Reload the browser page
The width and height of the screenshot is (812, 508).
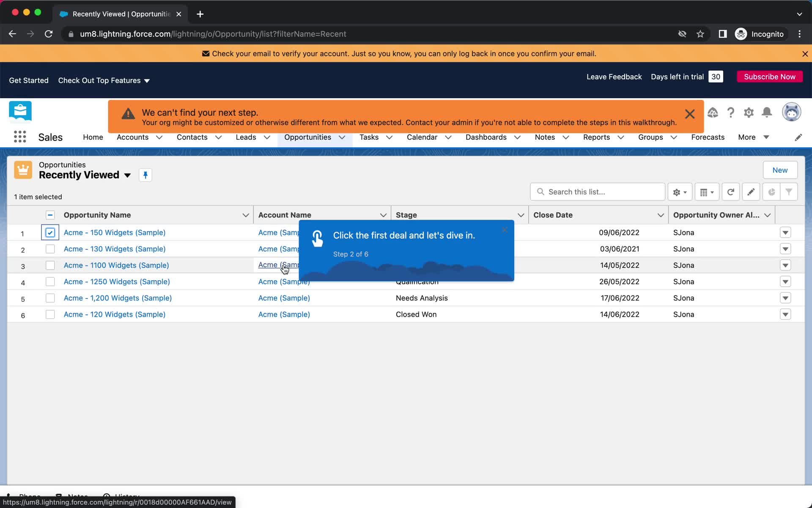click(x=49, y=34)
